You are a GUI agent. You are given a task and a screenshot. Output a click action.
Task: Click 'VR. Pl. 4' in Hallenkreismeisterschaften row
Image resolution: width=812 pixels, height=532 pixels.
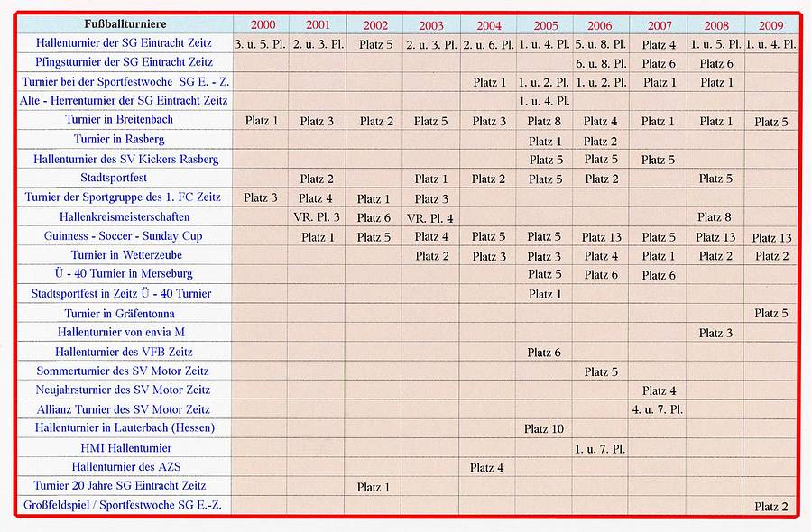pyautogui.click(x=429, y=218)
